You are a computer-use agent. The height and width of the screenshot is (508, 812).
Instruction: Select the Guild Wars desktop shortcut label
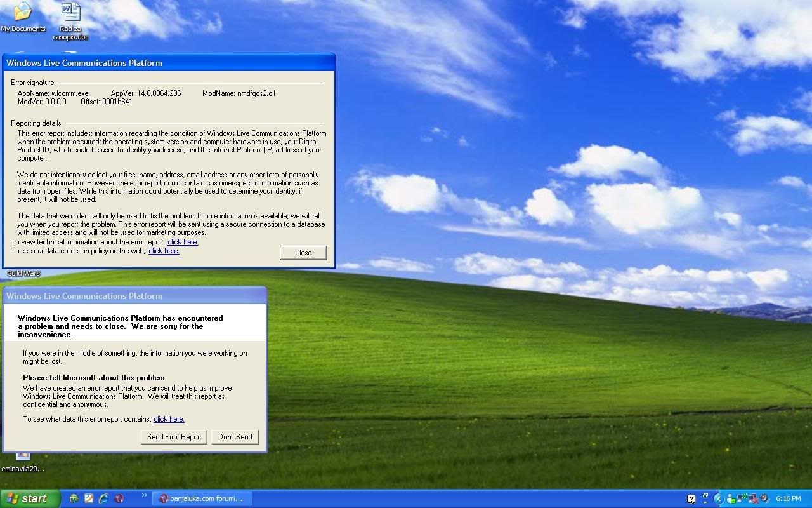click(23, 273)
